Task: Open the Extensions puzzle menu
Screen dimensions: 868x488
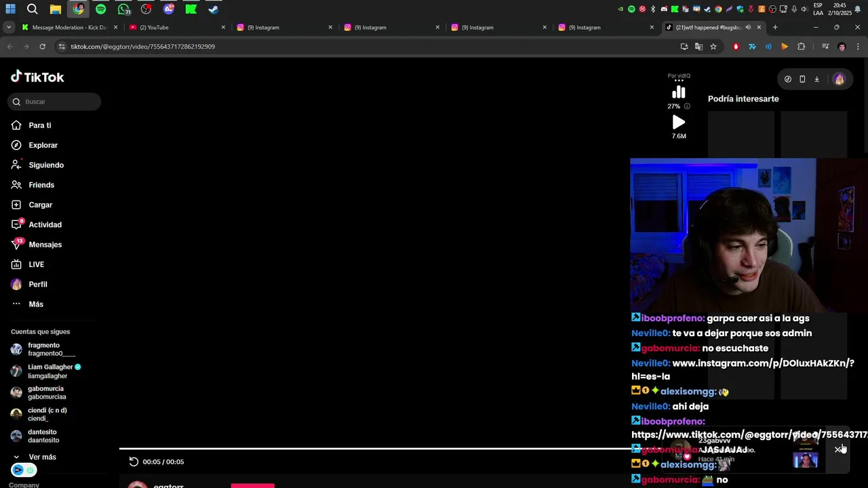Action: (801, 47)
